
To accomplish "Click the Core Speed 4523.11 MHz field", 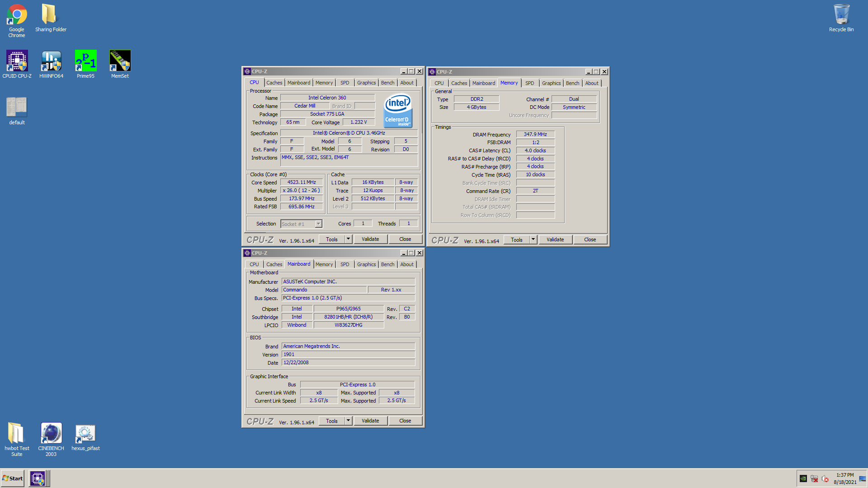I will coord(302,182).
